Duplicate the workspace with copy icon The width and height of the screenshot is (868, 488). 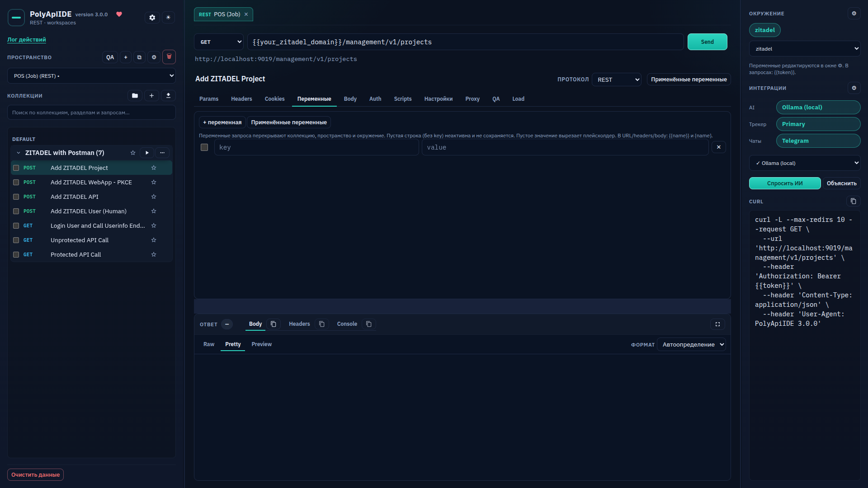tap(139, 57)
